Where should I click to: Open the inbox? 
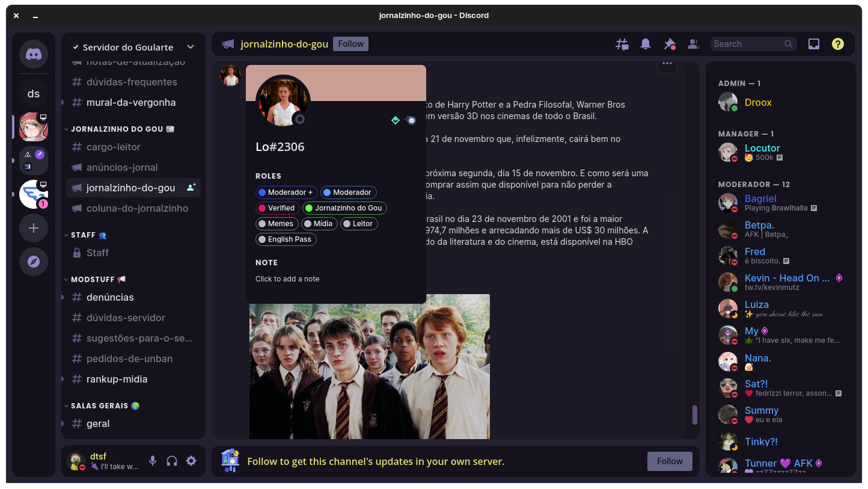813,43
